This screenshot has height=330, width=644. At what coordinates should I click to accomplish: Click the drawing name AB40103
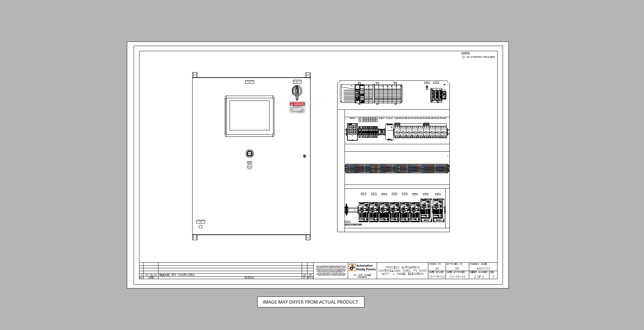483,269
